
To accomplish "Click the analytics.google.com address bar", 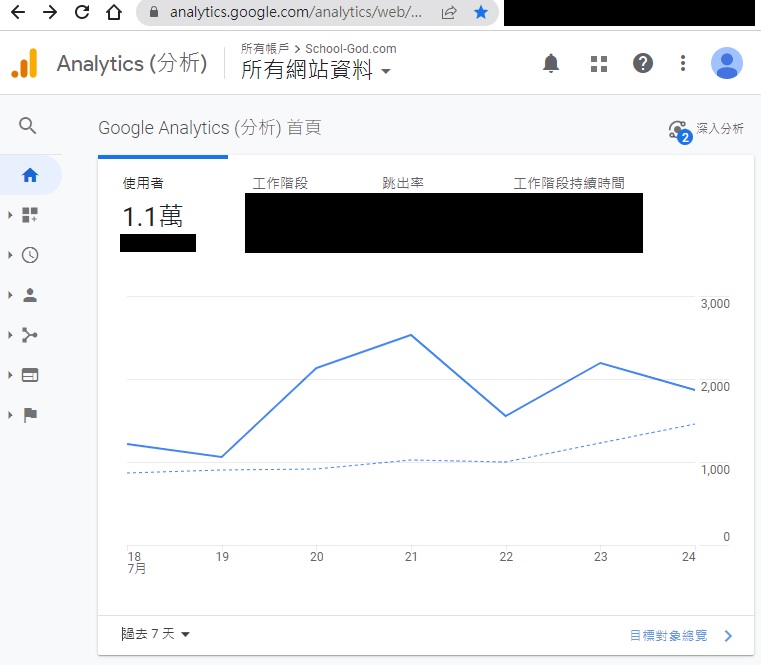I will pos(296,12).
